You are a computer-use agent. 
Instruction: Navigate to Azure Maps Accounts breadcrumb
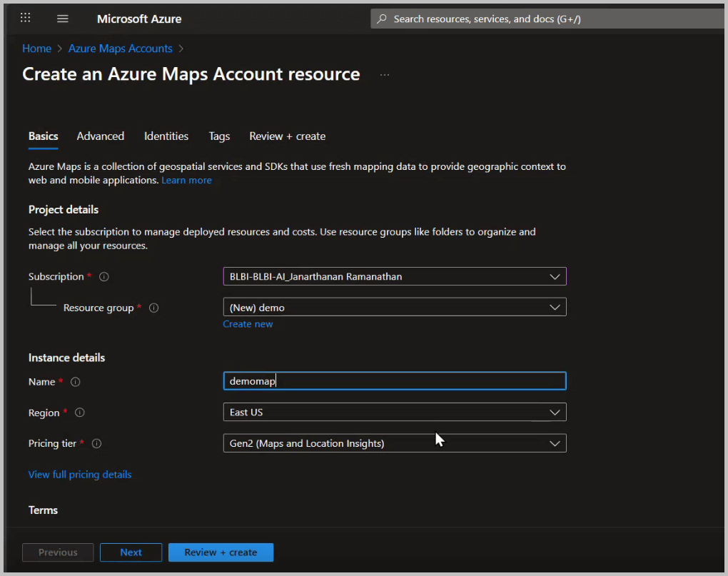120,48
